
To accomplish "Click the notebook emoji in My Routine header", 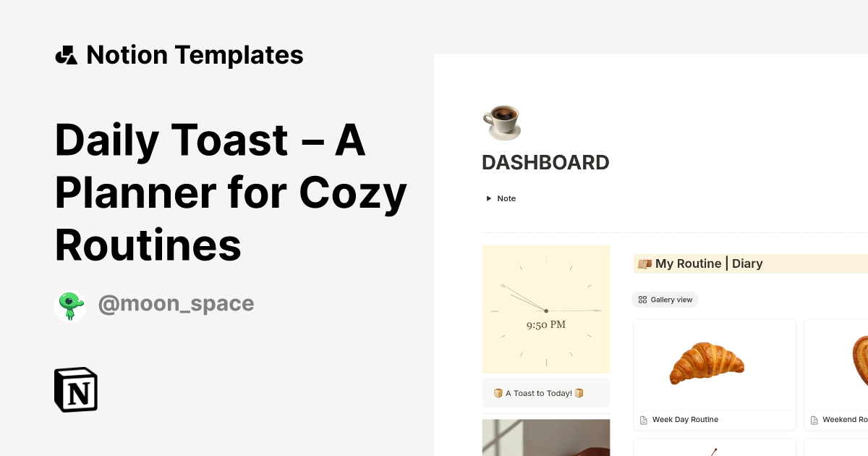I will click(644, 263).
